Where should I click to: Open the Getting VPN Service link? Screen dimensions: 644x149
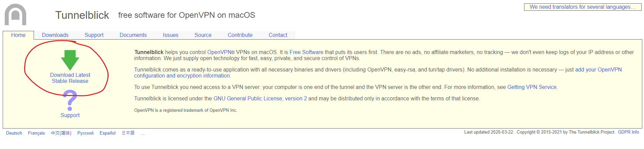click(x=532, y=87)
